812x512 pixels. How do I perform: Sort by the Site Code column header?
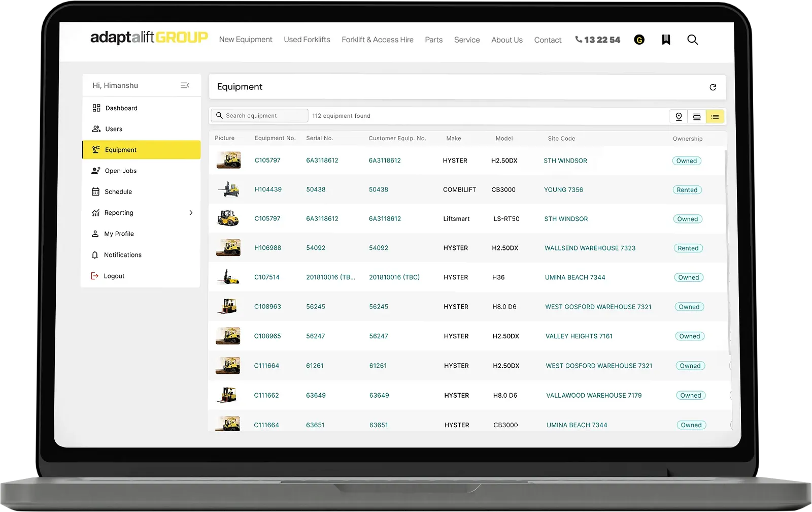pyautogui.click(x=561, y=138)
